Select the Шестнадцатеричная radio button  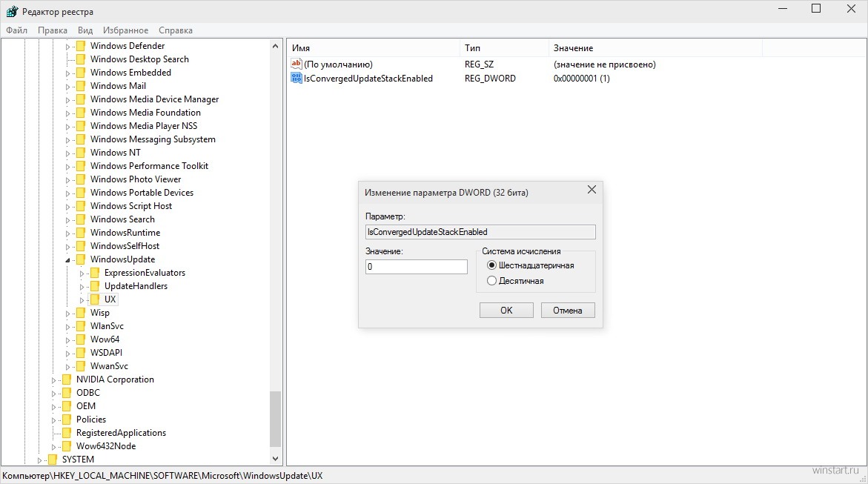[x=491, y=265]
